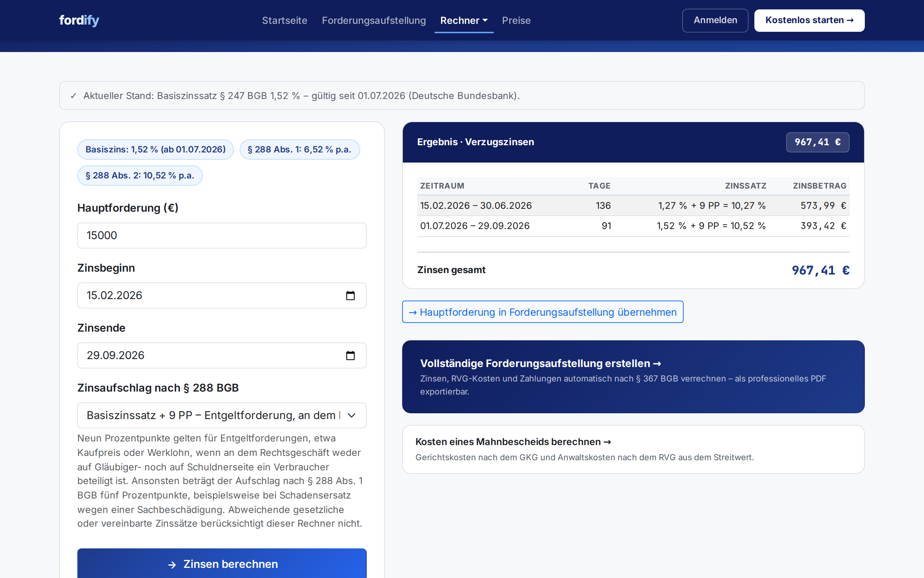
Task: Click the Anmelden button
Action: [x=715, y=20]
